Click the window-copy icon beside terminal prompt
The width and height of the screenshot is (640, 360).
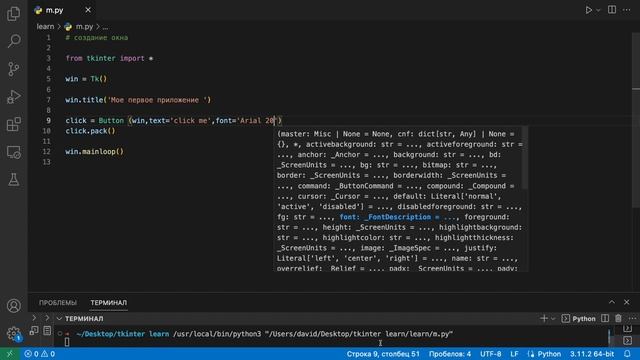point(34,330)
